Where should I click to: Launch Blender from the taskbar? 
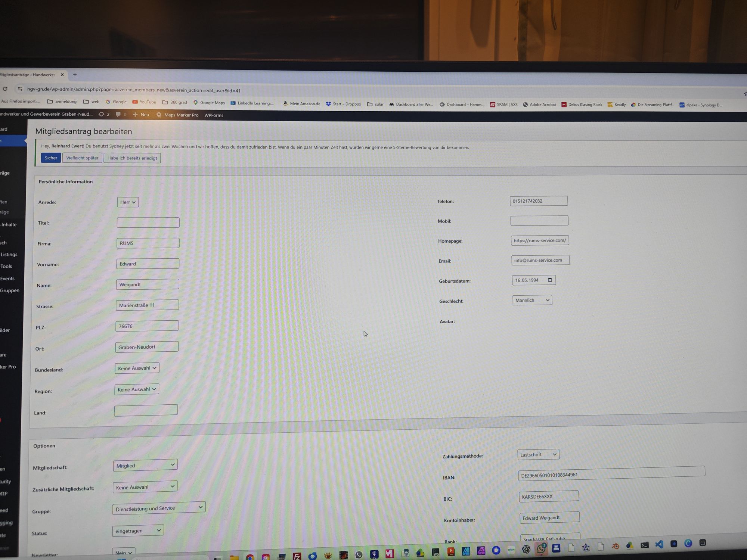pos(615,546)
